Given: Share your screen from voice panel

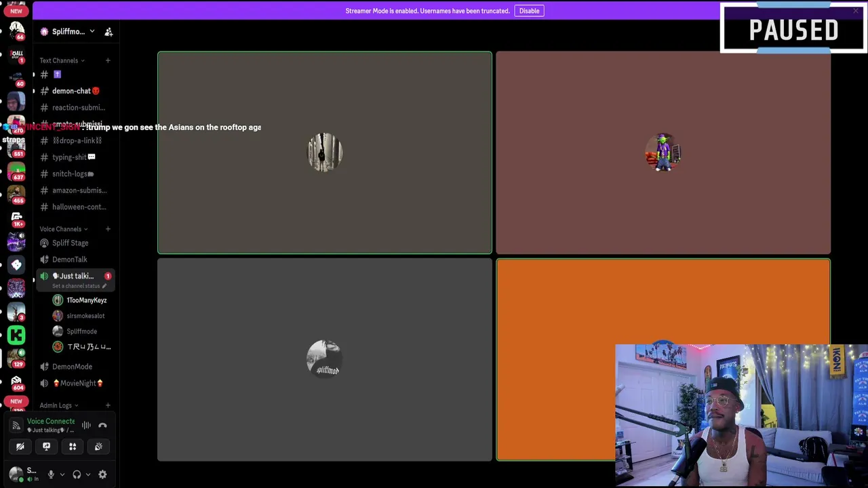Looking at the screenshot, I should click(x=46, y=447).
